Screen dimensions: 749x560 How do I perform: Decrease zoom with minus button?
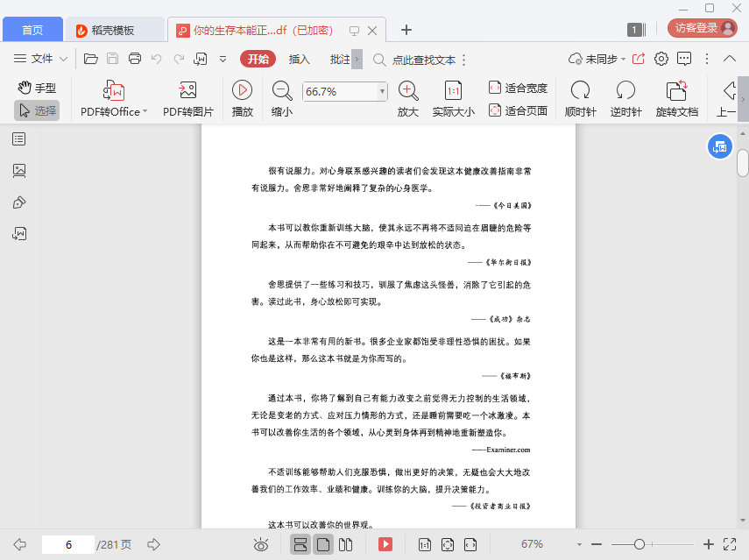click(597, 544)
